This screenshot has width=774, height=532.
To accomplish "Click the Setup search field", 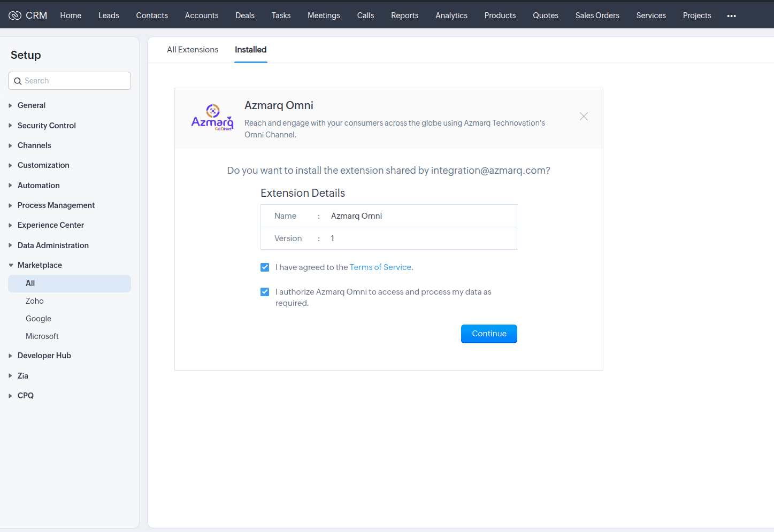I will pyautogui.click(x=70, y=81).
